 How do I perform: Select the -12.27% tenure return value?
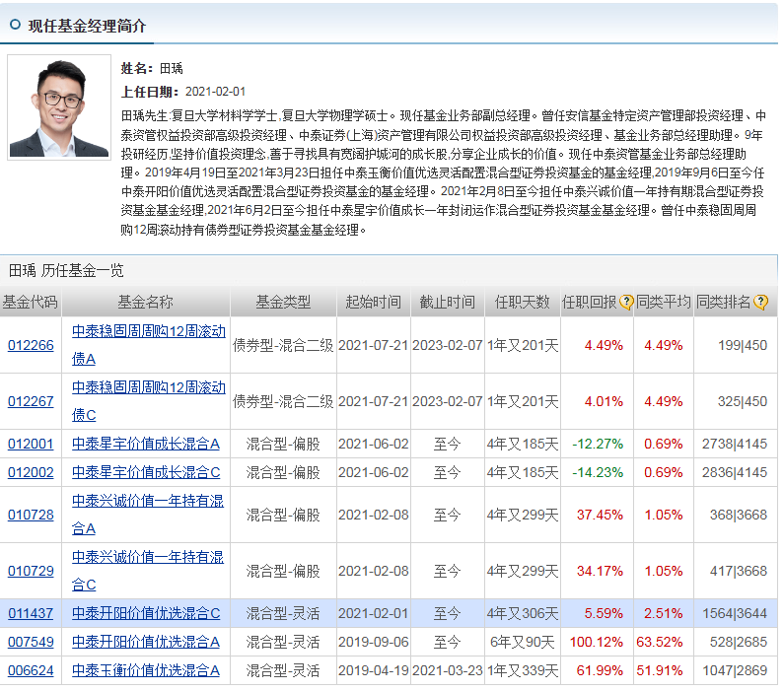pyautogui.click(x=598, y=444)
